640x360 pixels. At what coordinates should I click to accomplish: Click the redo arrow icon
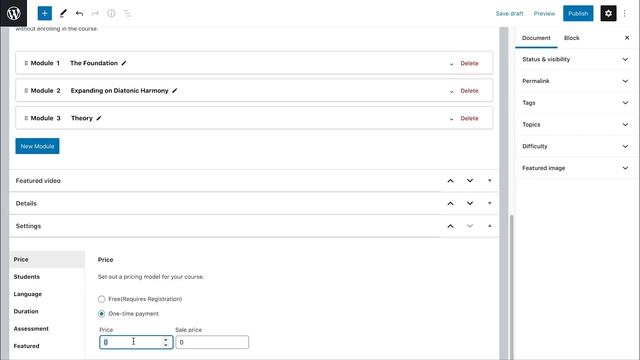click(x=95, y=13)
